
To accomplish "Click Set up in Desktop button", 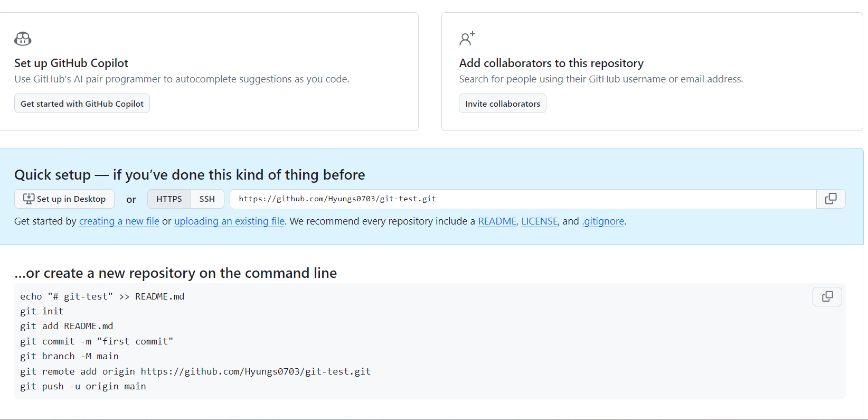I will coord(64,199).
